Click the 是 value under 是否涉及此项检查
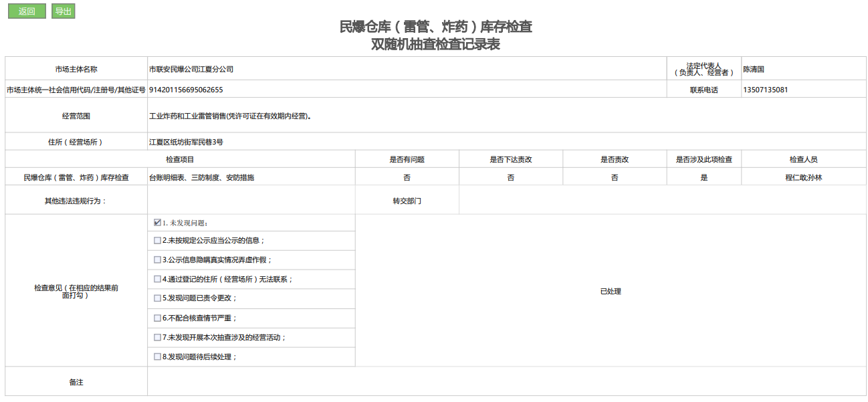 (x=704, y=178)
